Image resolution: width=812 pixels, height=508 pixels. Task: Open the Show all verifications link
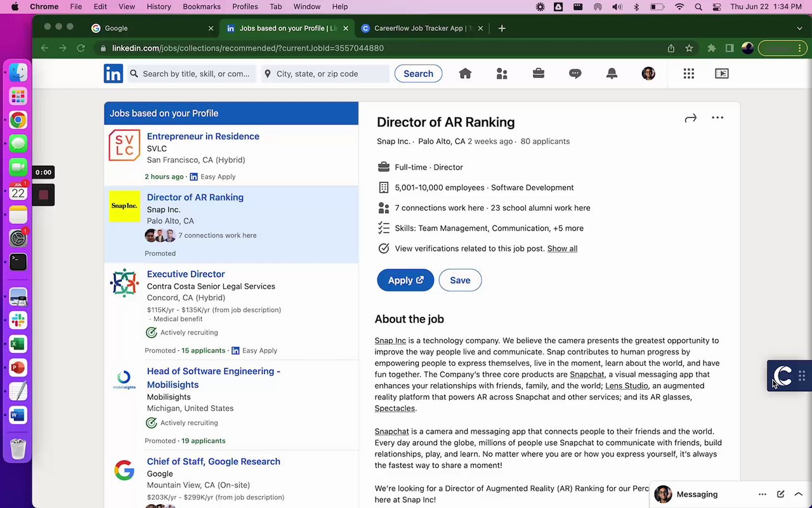[562, 248]
